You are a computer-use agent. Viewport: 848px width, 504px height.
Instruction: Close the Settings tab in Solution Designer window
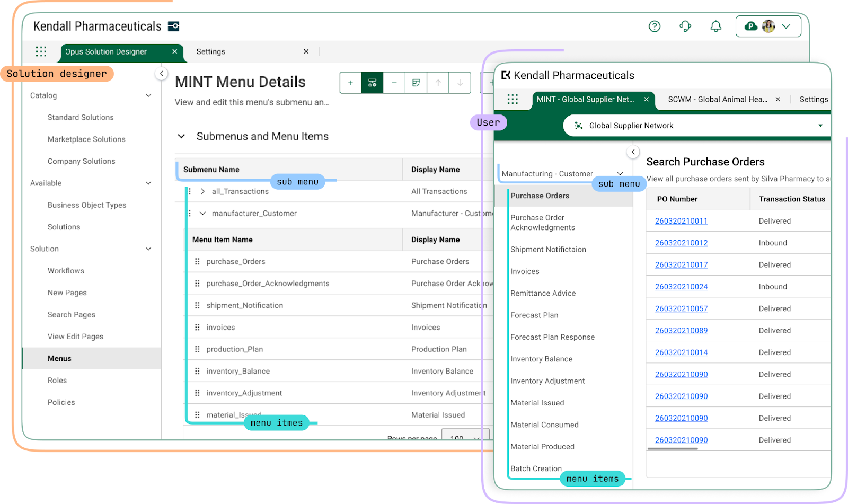(306, 51)
